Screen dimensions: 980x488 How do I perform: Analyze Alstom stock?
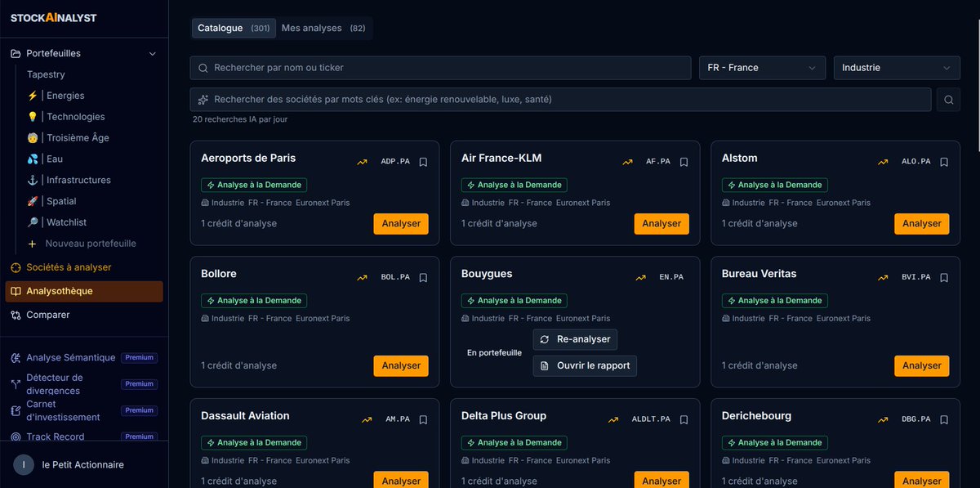click(x=922, y=224)
